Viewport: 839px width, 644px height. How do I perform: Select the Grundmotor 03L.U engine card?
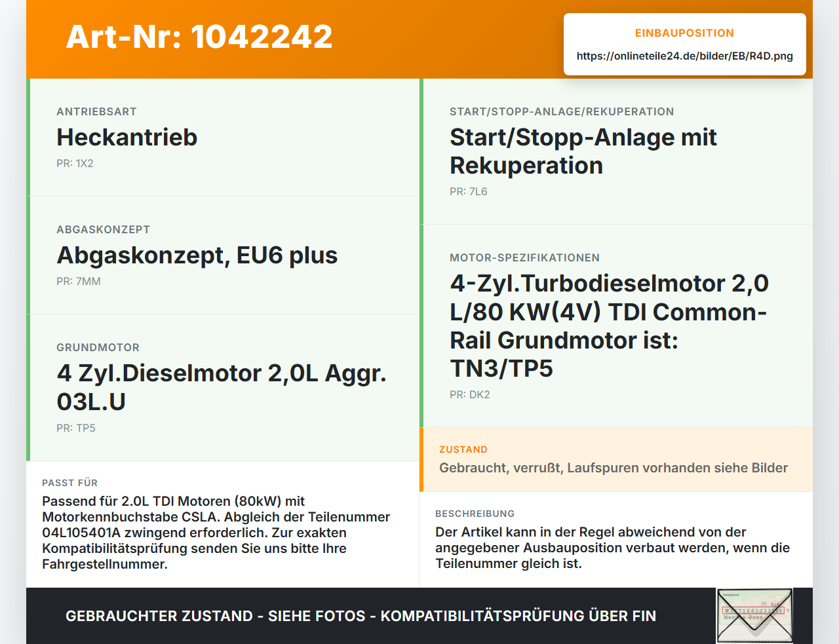tap(223, 387)
